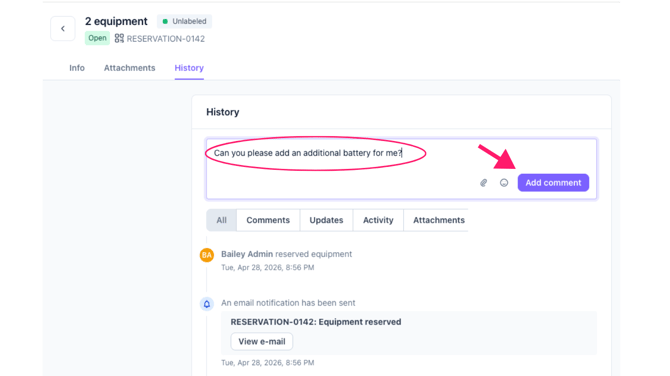Click timestamp under Bailey Admin reserved equipment
Screen dimensions: 670x376
click(267, 267)
